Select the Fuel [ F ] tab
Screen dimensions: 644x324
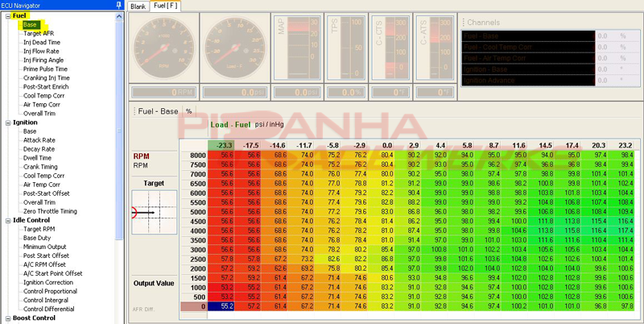coord(166,6)
